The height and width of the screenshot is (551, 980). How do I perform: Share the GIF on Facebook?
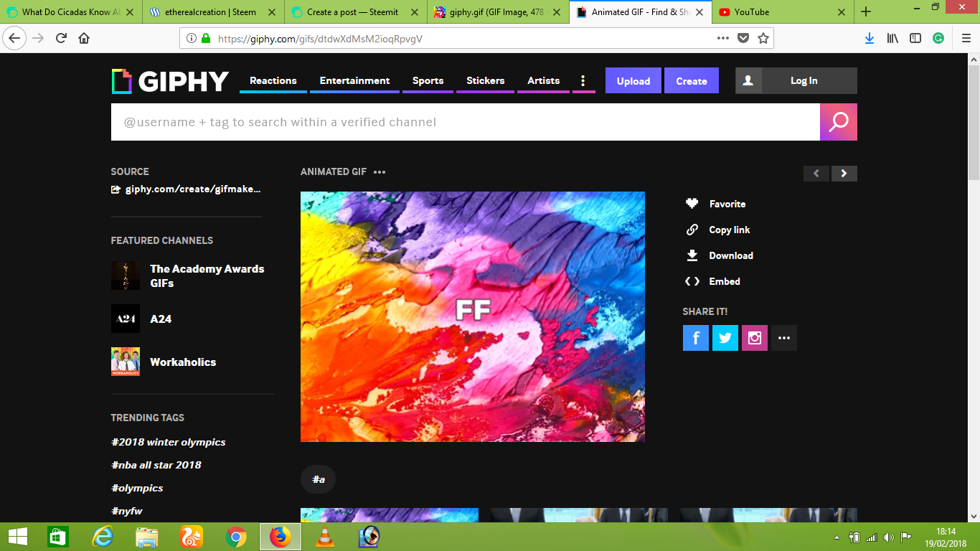695,337
